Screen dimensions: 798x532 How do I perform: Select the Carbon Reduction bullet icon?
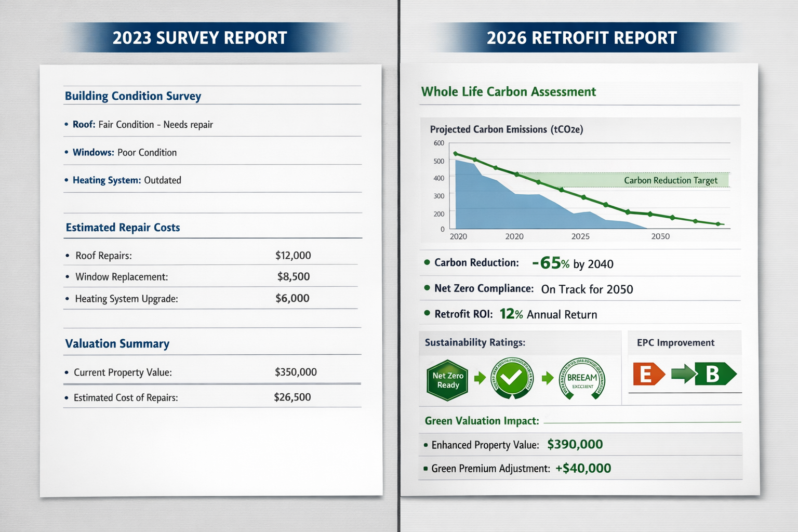427,263
